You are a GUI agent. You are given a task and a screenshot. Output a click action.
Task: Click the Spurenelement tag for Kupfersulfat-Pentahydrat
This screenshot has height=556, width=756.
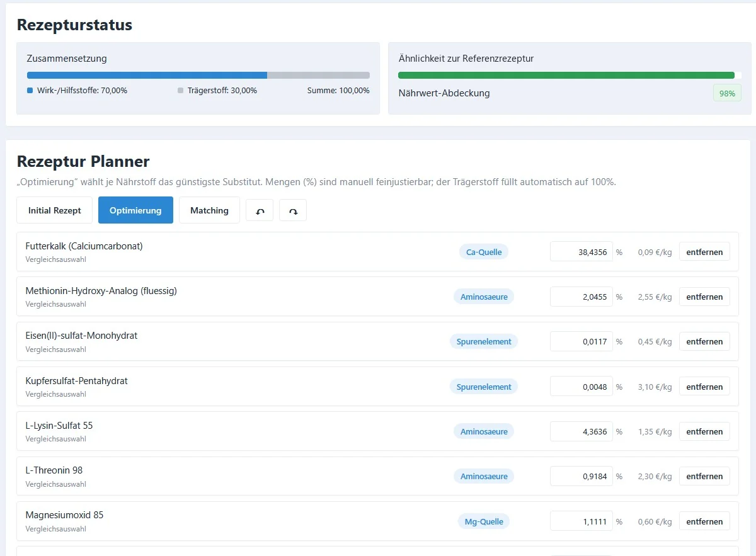tap(483, 387)
